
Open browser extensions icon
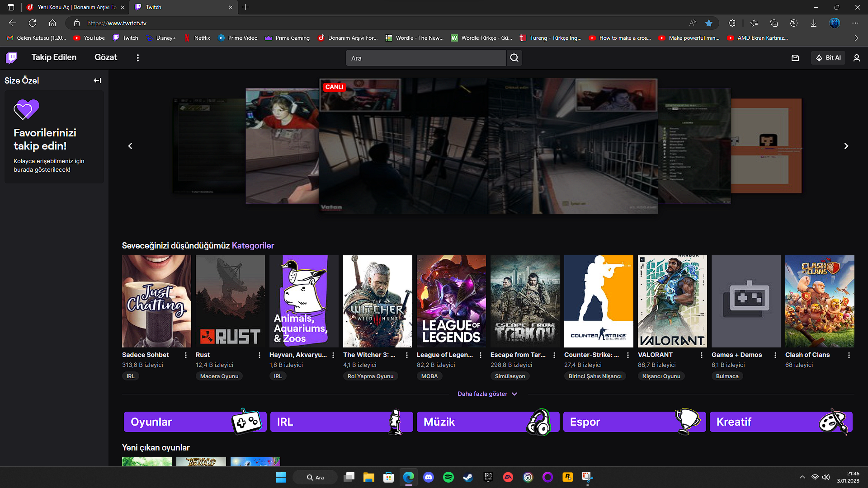732,23
